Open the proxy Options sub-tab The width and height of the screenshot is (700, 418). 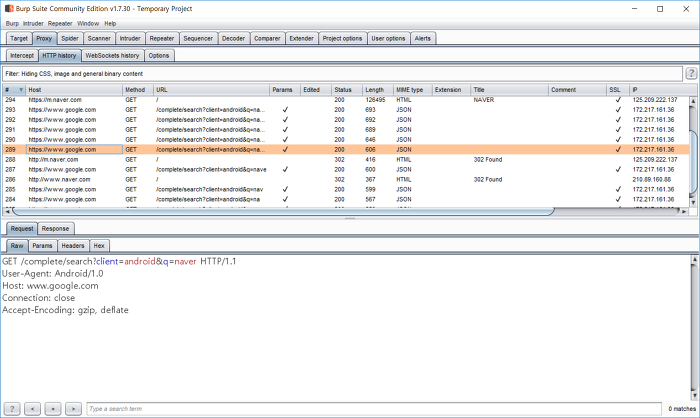[x=159, y=55]
